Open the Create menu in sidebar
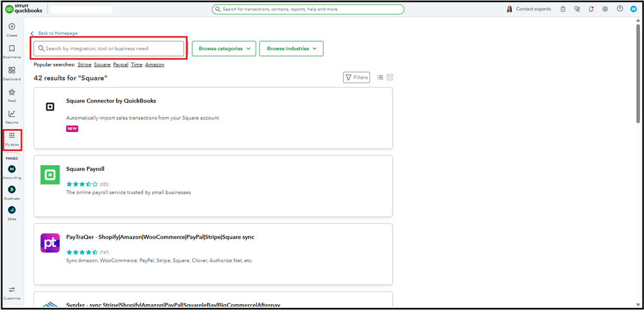This screenshot has width=644, height=310. 12,30
